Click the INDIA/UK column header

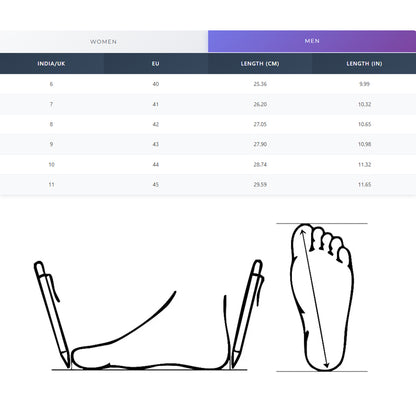tap(52, 63)
